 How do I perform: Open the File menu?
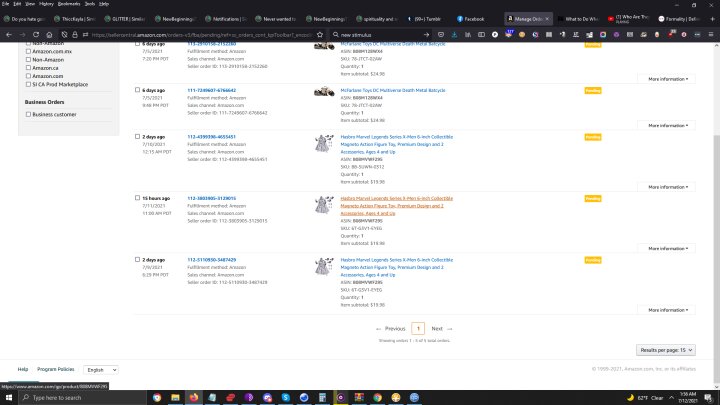tap(6, 4)
